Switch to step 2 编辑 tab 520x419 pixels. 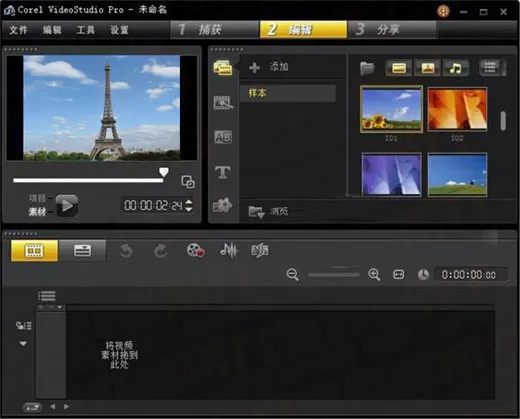[303, 30]
